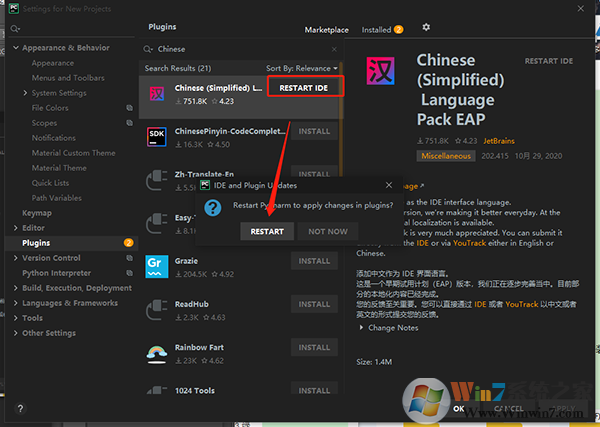Select Appearance in the settings tree
The image size is (600, 427).
tap(53, 63)
